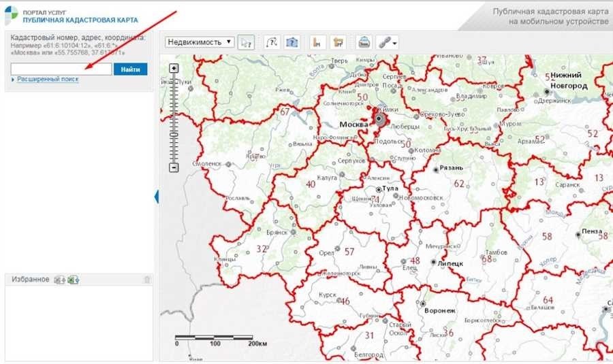
Task: Click the print map icon
Action: click(x=364, y=42)
